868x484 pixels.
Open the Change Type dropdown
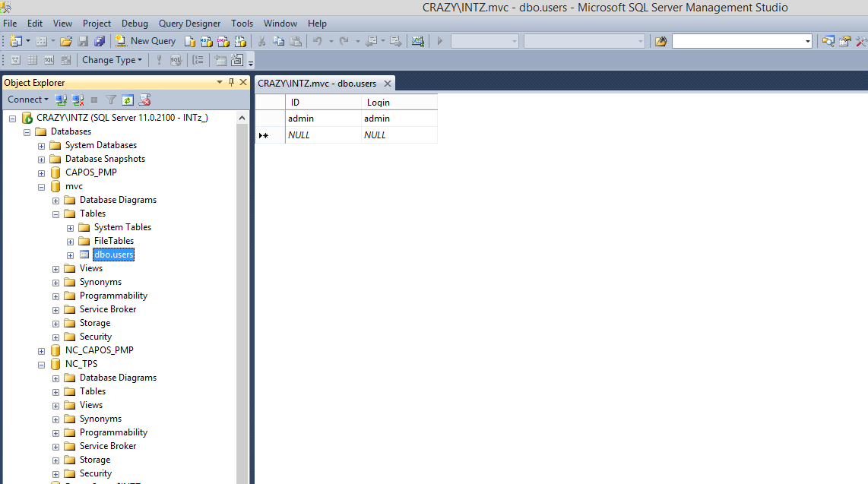coord(112,60)
